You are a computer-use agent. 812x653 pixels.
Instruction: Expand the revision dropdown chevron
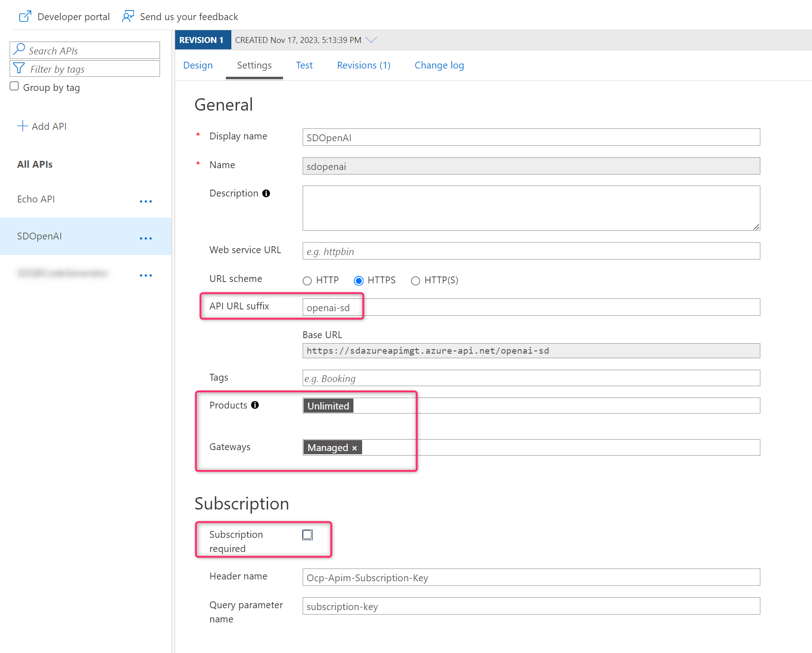[x=371, y=40]
